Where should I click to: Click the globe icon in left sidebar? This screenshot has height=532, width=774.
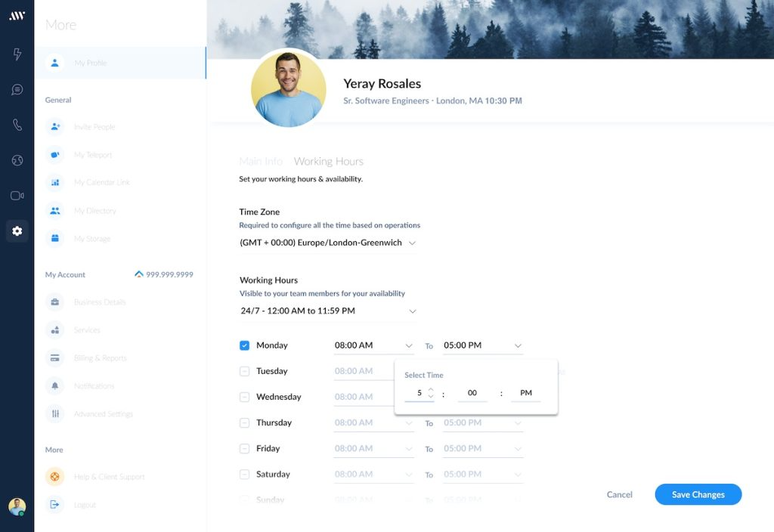(17, 160)
